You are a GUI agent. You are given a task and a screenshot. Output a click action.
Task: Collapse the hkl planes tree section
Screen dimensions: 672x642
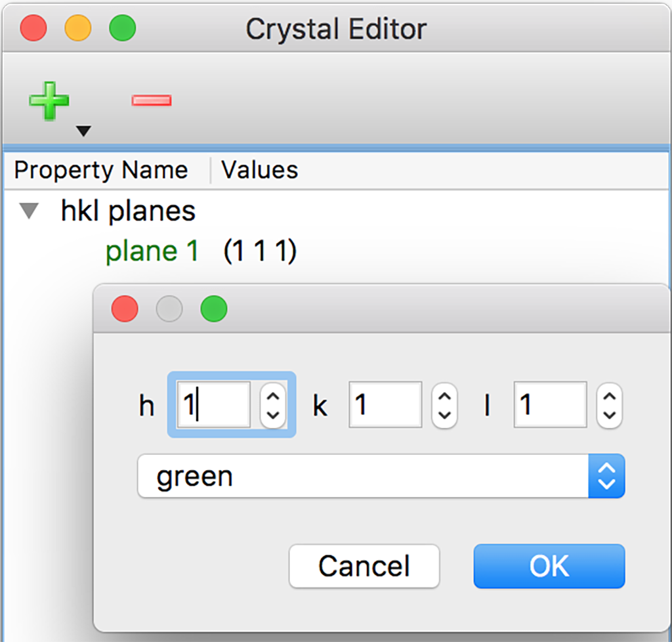pos(28,211)
